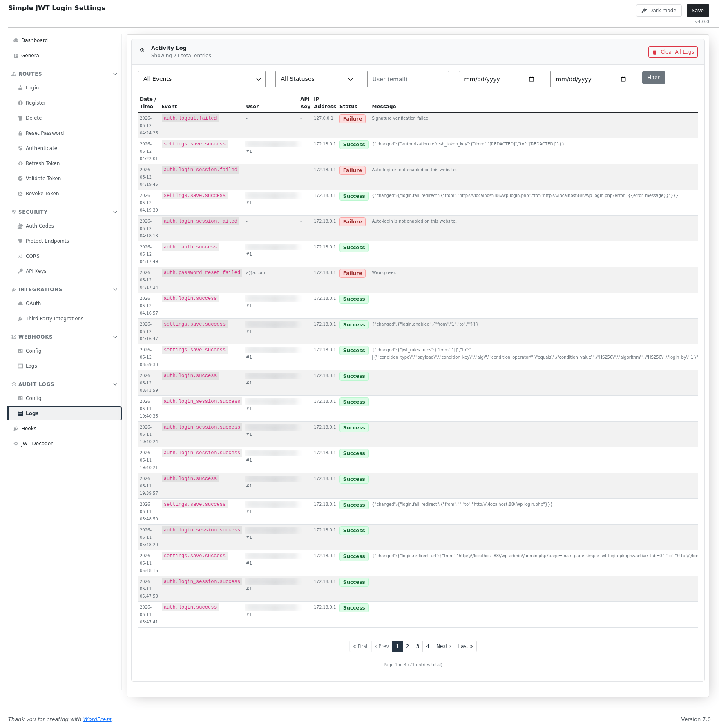
Task: Click the Webhooks Logs icon
Action: pyautogui.click(x=20, y=366)
